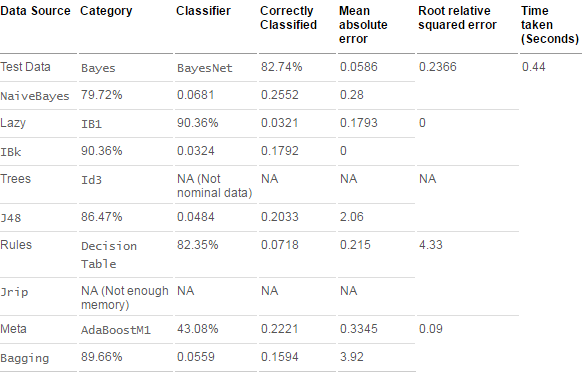The height and width of the screenshot is (373, 582).
Task: Click the Mean absolute error header
Action: [x=363, y=25]
